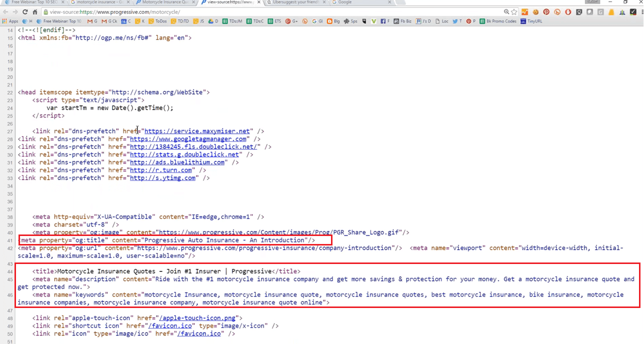The height and width of the screenshot is (344, 644).
Task: Click the go back arrow button
Action: [5, 12]
